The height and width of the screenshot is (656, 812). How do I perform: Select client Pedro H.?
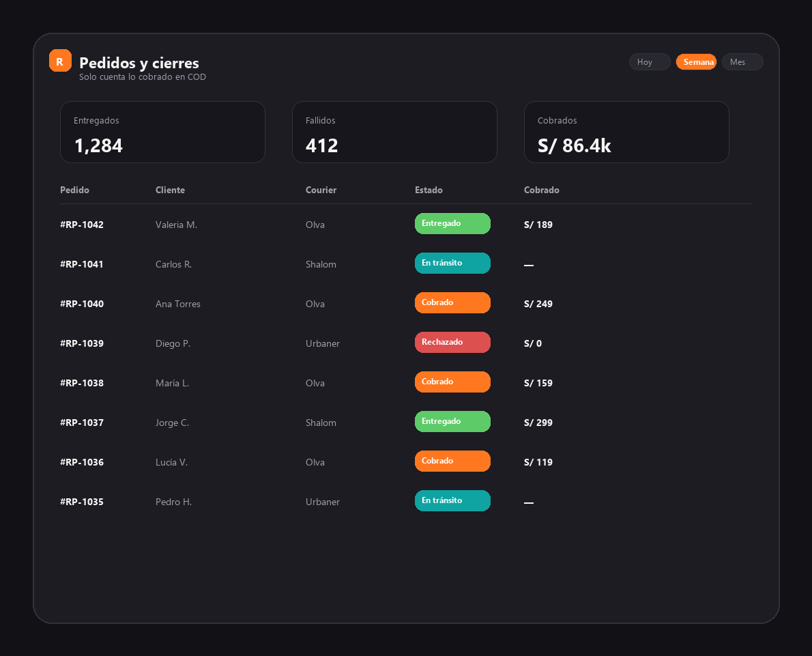pos(173,502)
